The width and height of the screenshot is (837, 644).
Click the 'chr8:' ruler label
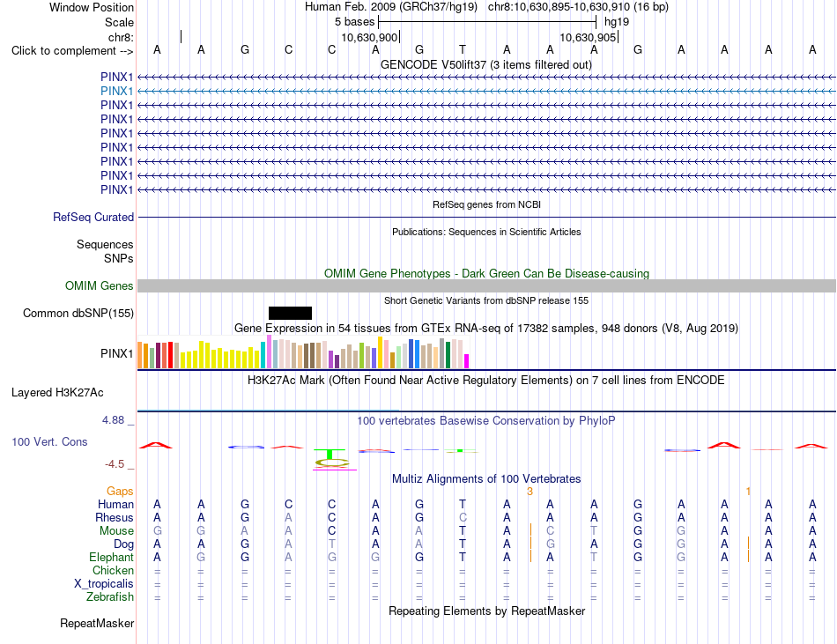pos(121,37)
